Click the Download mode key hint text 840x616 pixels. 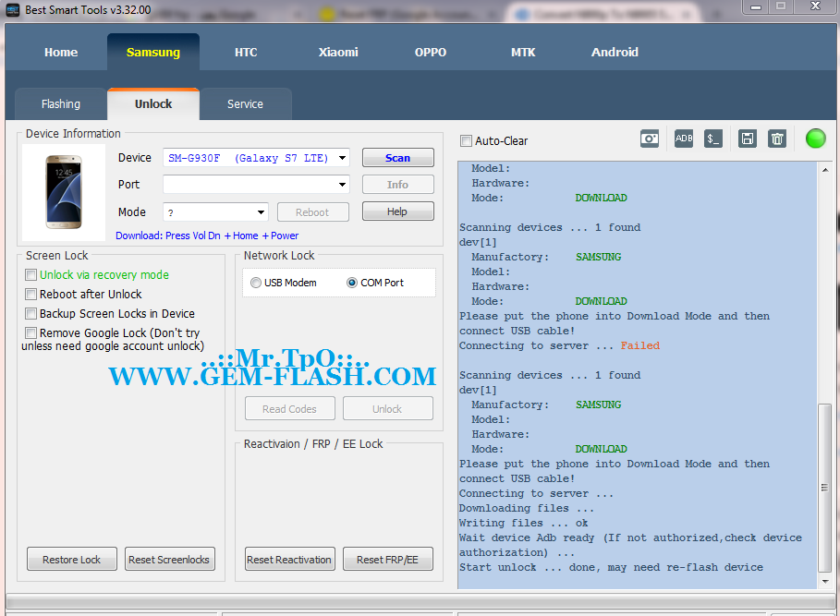coord(207,236)
